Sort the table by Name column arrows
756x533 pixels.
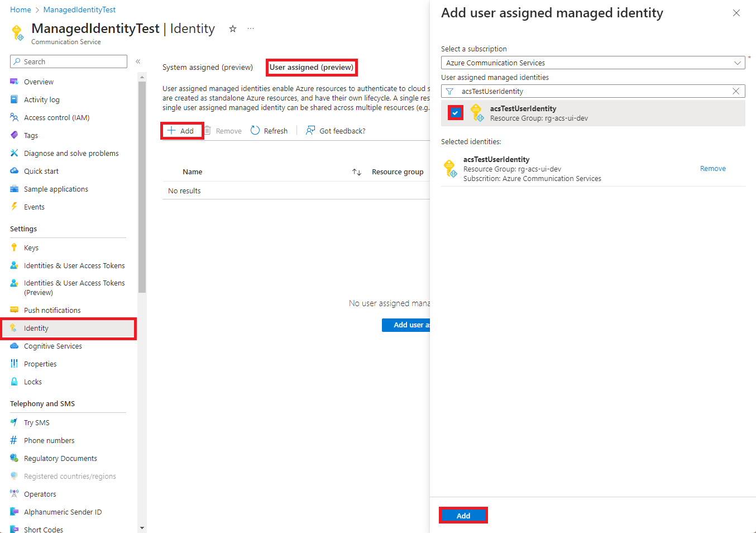(x=357, y=172)
